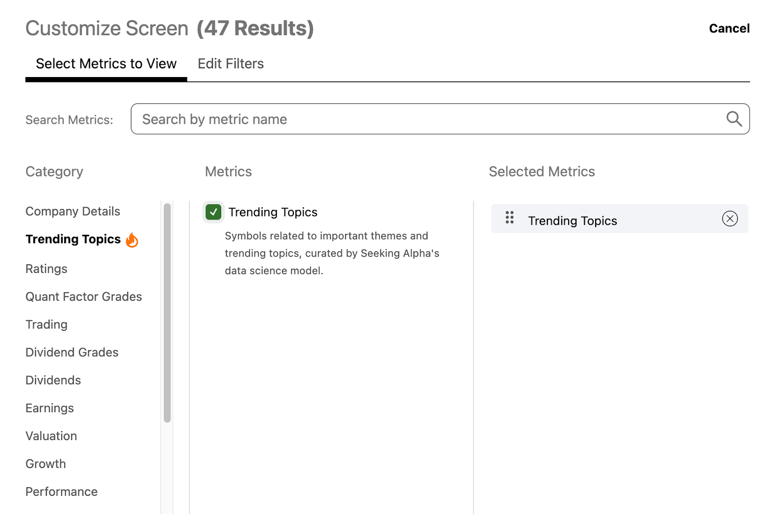Cancel the Customize Screen dialog
This screenshot has height=532, width=771.
coord(729,28)
